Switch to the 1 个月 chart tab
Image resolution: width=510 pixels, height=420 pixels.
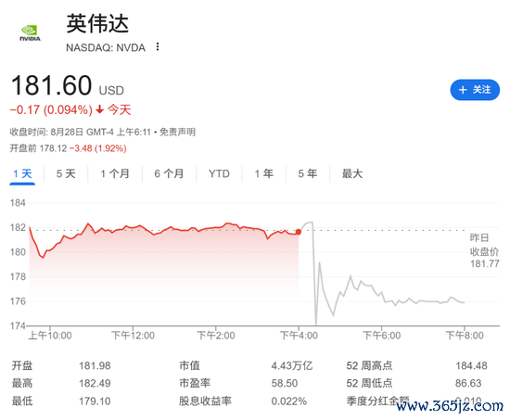[x=115, y=173]
